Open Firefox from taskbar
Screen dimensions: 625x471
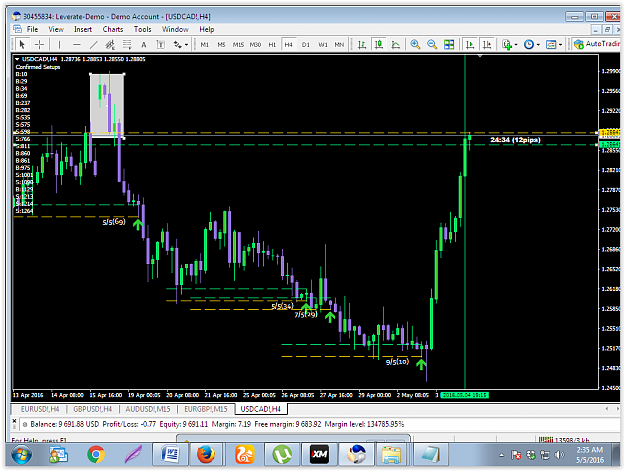click(x=206, y=455)
